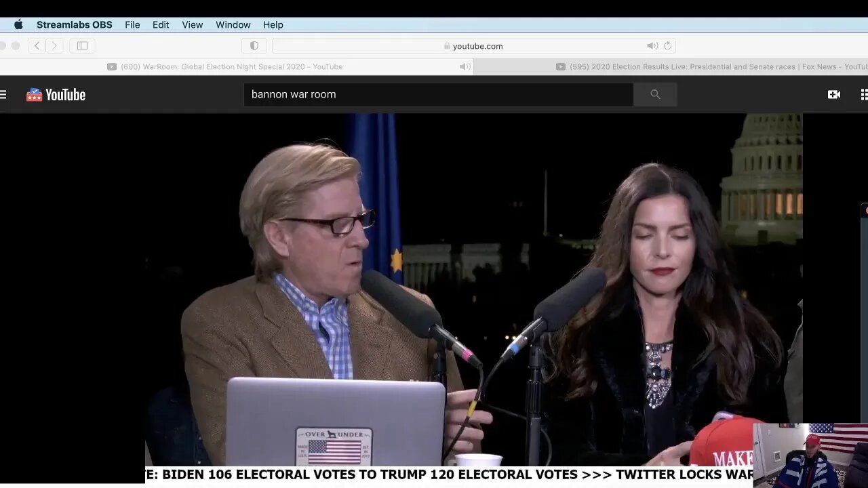This screenshot has width=868, height=488.
Task: Open the View menu
Action: (x=193, y=24)
